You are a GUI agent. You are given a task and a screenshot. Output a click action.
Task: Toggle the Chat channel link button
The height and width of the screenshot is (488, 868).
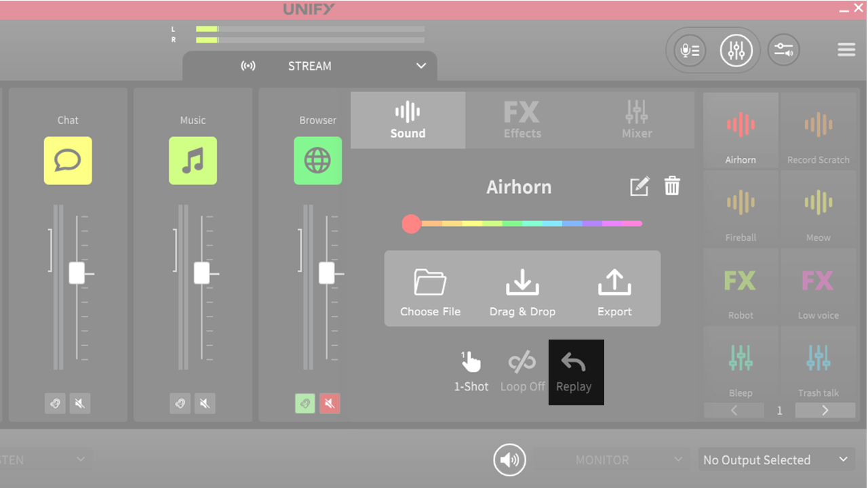(x=55, y=404)
